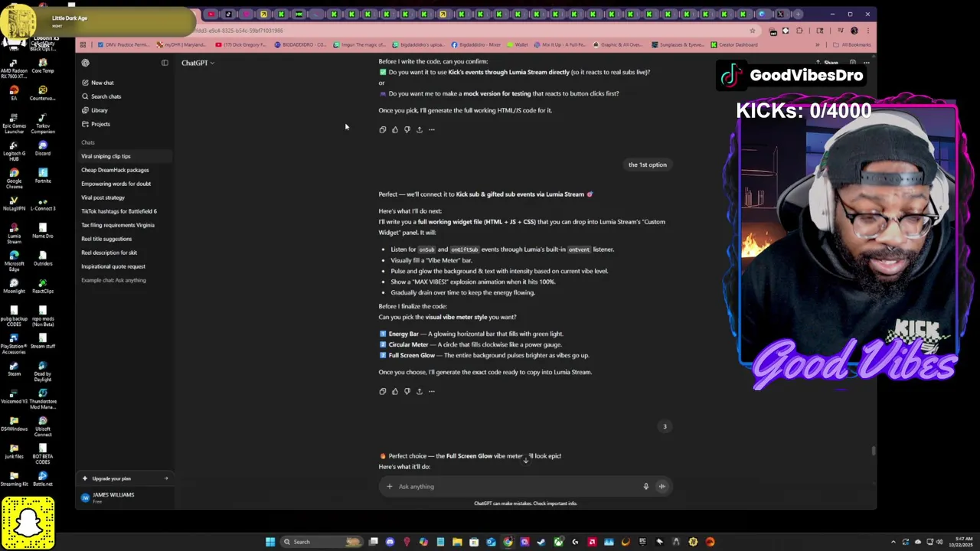Select the Ubisoft Connect desktop icon
The image size is (980, 551).
[43, 426]
